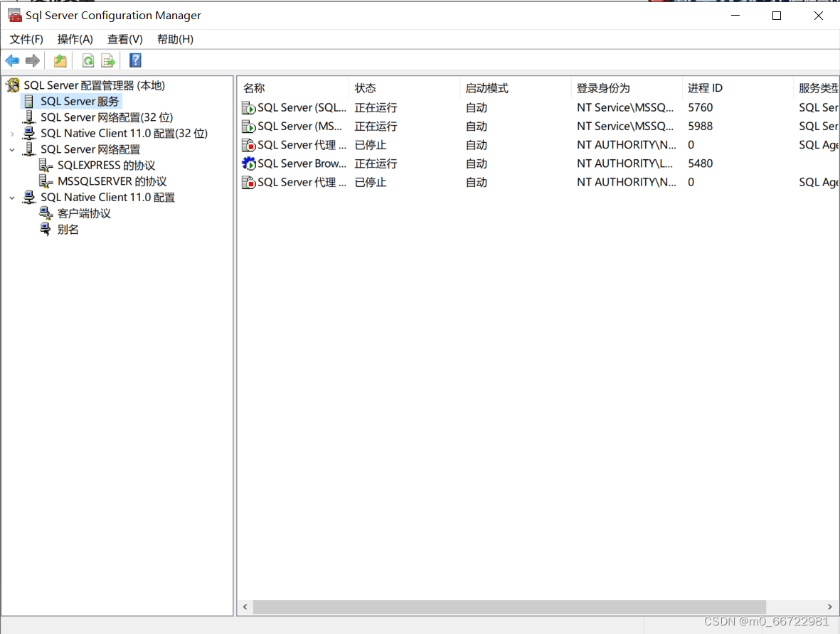
Task: Select SQLEXPRESS 的协议 in the tree
Action: point(106,166)
